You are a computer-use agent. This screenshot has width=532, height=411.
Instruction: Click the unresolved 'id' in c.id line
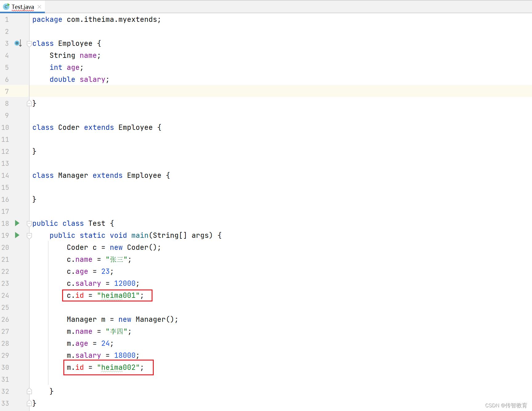point(80,295)
